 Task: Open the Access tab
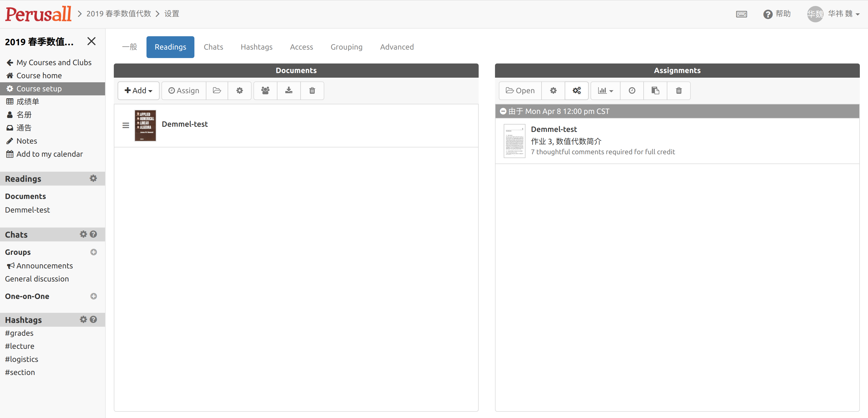coord(302,47)
